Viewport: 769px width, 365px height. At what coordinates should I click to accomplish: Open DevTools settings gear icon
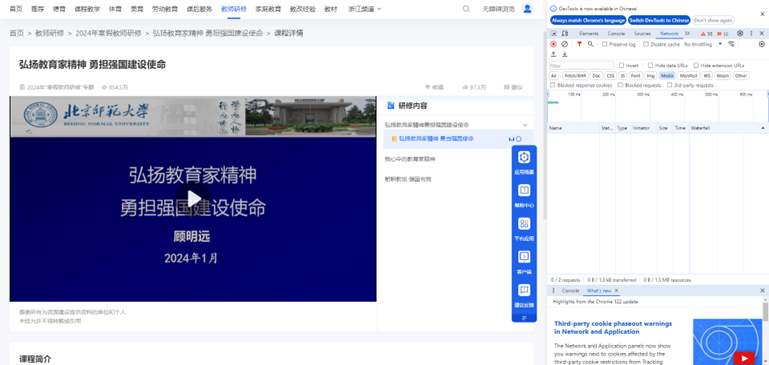pos(740,33)
